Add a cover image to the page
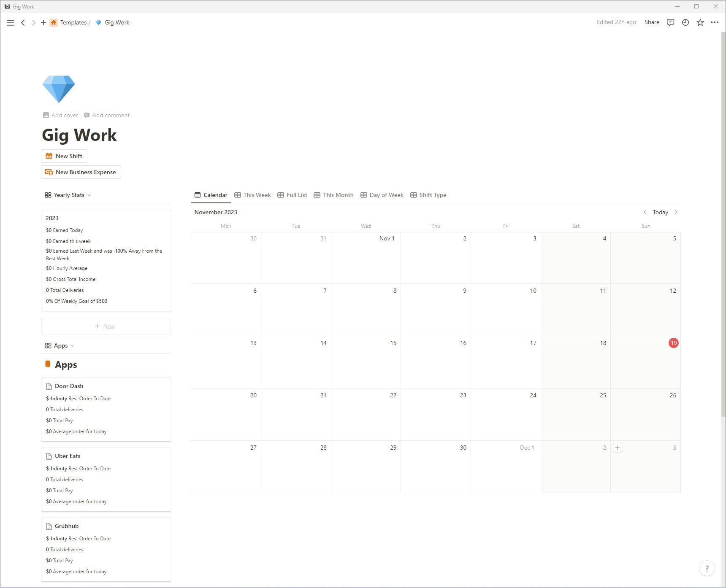726x588 pixels. point(60,115)
